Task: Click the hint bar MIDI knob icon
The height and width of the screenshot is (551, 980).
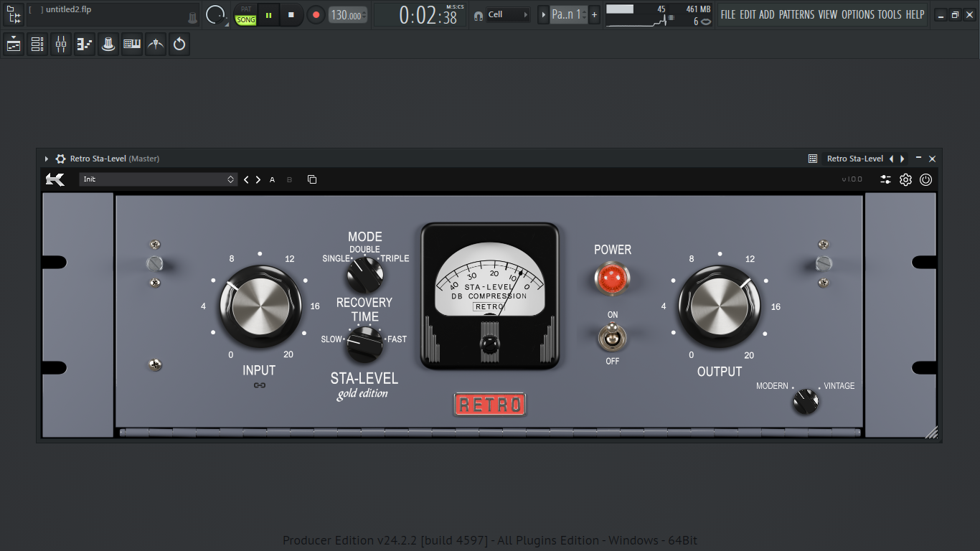Action: click(x=192, y=17)
